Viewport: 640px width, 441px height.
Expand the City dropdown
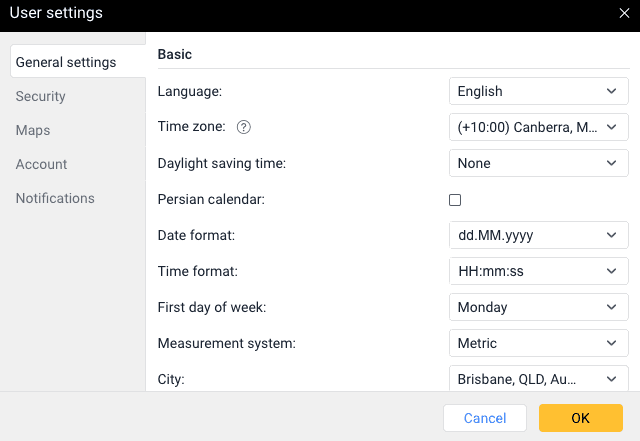click(x=538, y=378)
